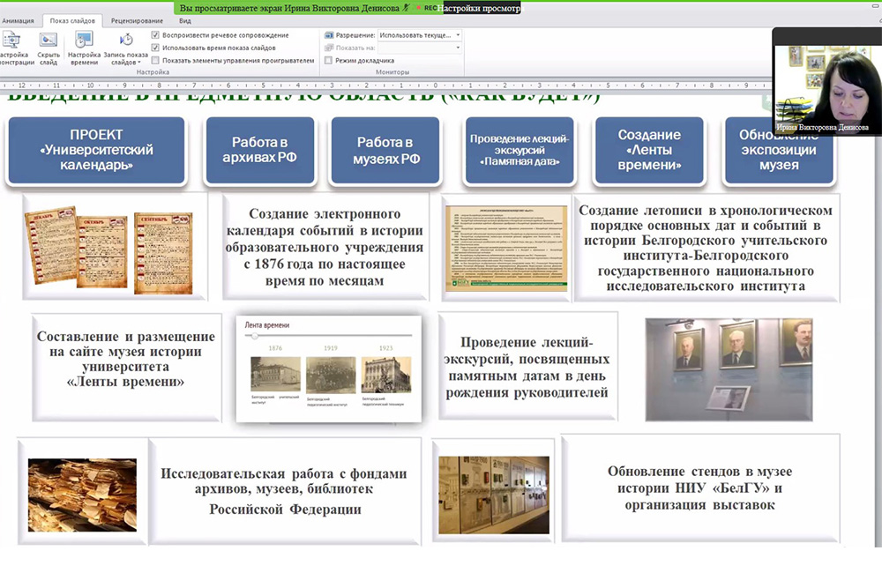This screenshot has width=882, height=588.
Task: Click the Работа в архивах РФ block
Action: [x=259, y=150]
